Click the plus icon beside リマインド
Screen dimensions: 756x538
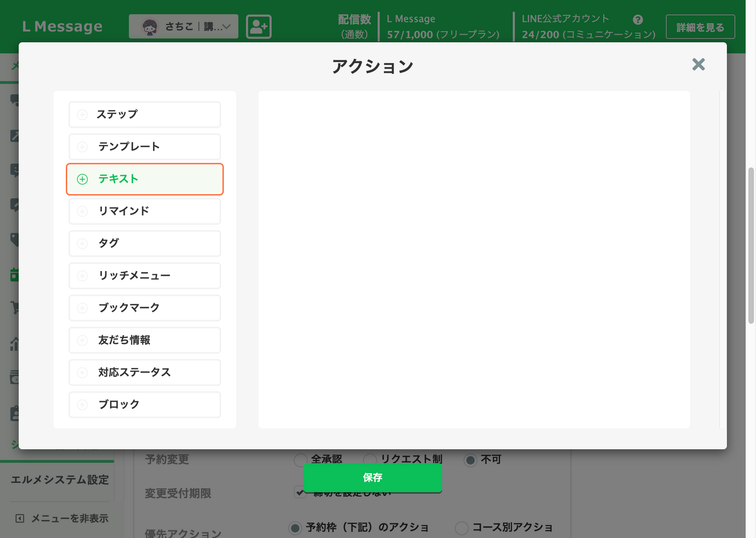[x=82, y=211]
